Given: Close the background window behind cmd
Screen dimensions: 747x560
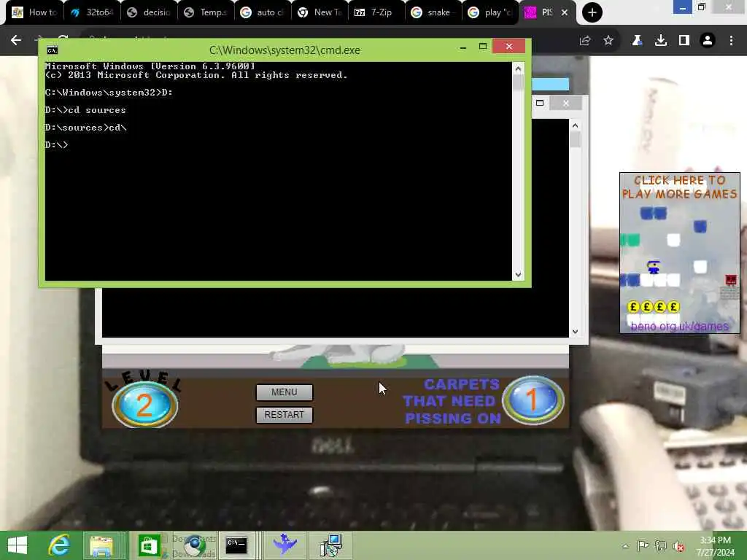Looking at the screenshot, I should [565, 103].
